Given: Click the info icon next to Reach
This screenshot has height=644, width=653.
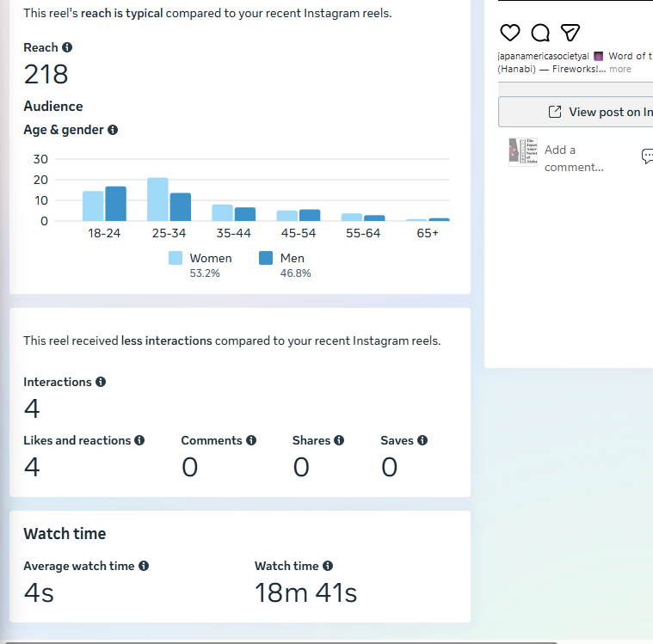Looking at the screenshot, I should pos(67,48).
